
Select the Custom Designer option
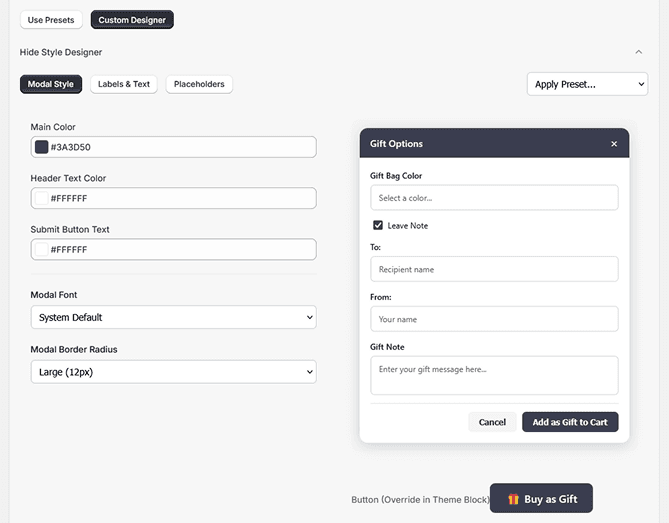click(x=132, y=20)
